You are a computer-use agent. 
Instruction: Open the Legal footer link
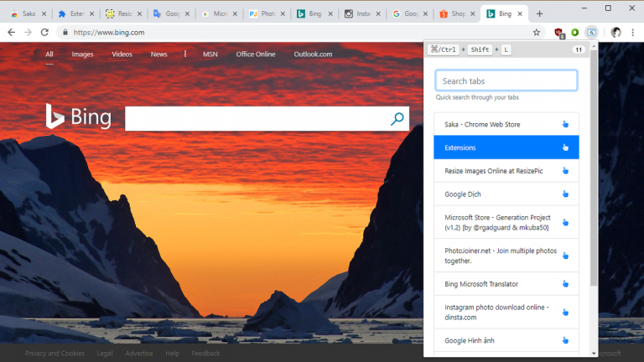105,354
